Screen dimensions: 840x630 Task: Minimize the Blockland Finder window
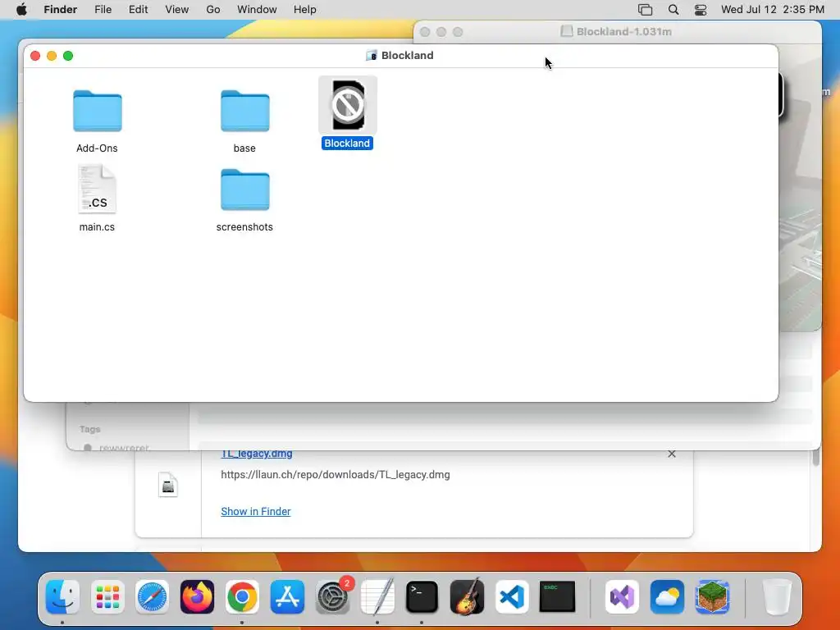pos(52,56)
